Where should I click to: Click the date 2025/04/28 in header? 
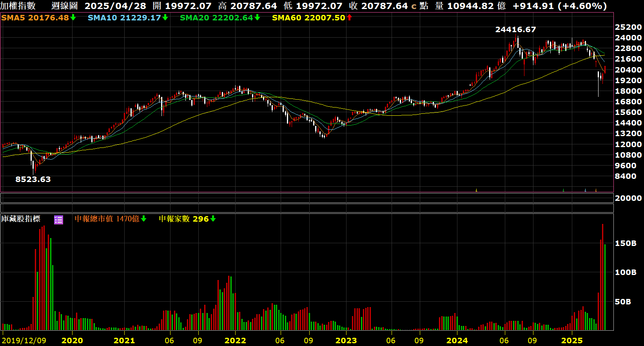point(115,6)
